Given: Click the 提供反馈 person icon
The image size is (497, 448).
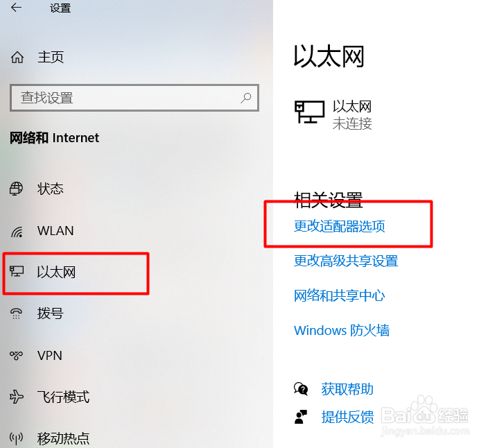Looking at the screenshot, I should [301, 417].
